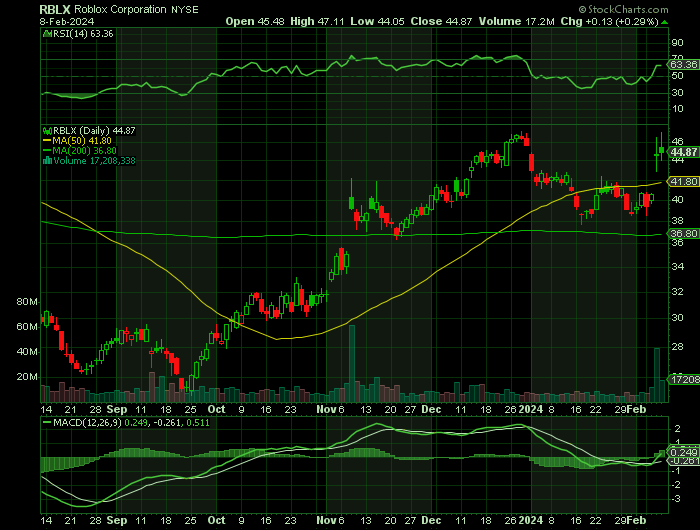Click the tallest volume bar in early November
The image size is (700, 530).
[352, 364]
